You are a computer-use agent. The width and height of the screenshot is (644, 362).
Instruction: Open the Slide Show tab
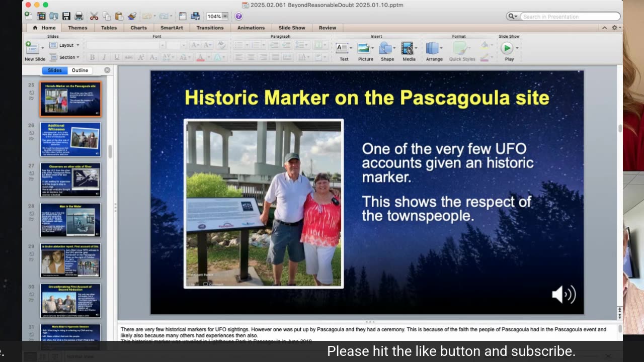pos(292,28)
